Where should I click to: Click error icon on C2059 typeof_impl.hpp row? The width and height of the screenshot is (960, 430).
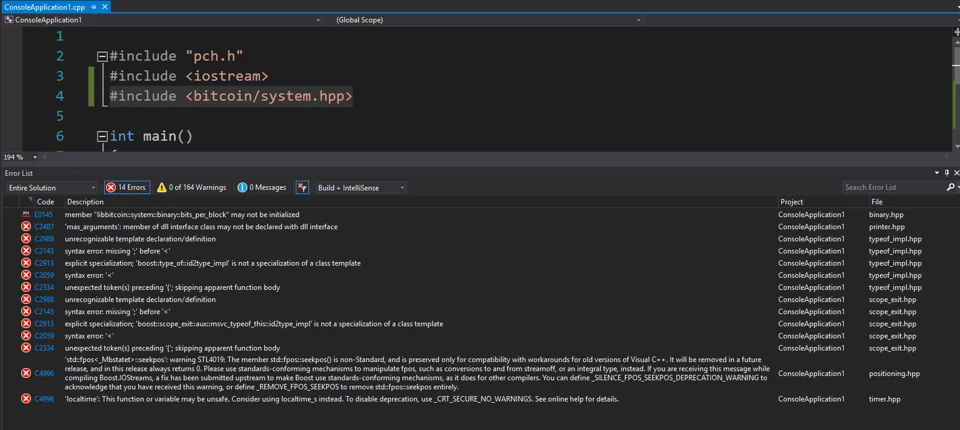click(x=26, y=276)
